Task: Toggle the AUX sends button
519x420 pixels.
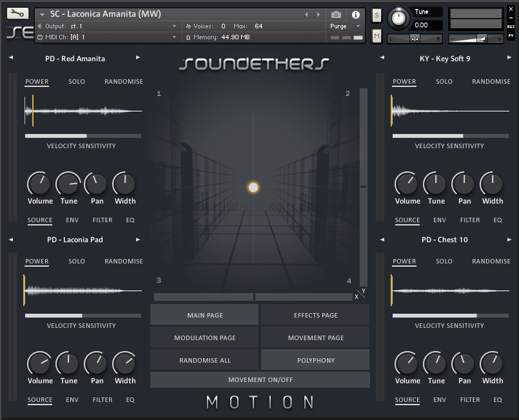Action: pos(511,26)
